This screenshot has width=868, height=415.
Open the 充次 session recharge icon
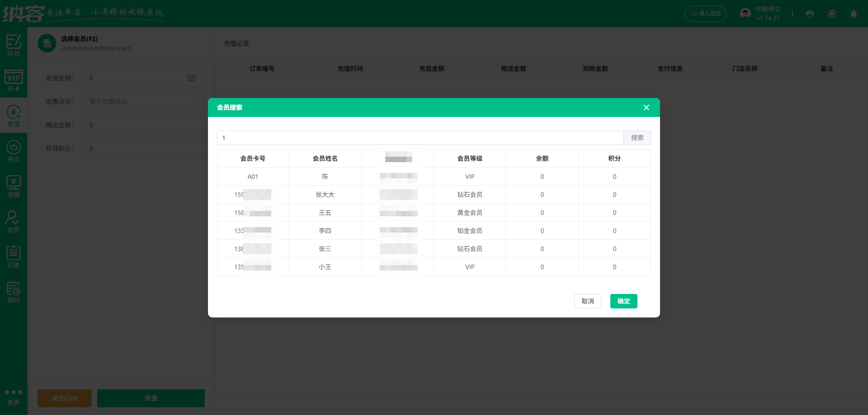pos(13,151)
